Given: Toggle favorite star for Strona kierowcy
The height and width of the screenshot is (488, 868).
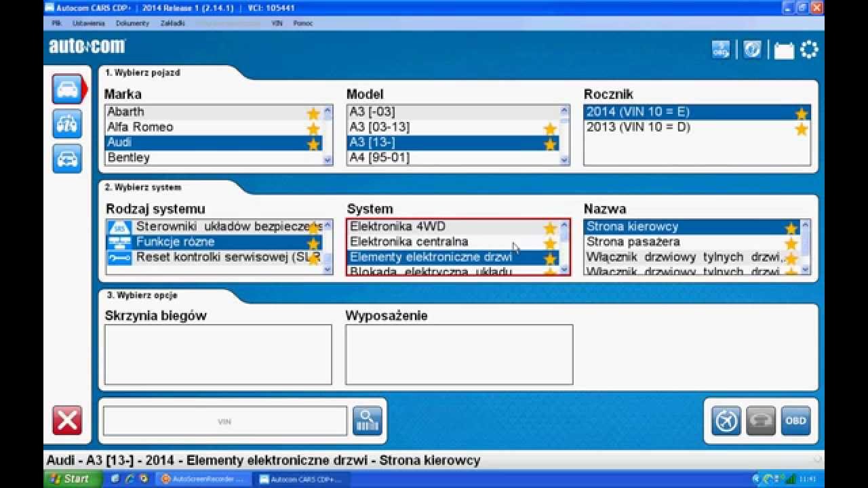Looking at the screenshot, I should pos(791,228).
